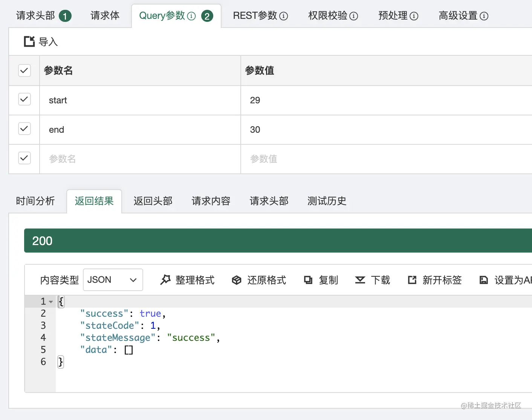Collapse the JSON object at line 1

[x=51, y=302]
